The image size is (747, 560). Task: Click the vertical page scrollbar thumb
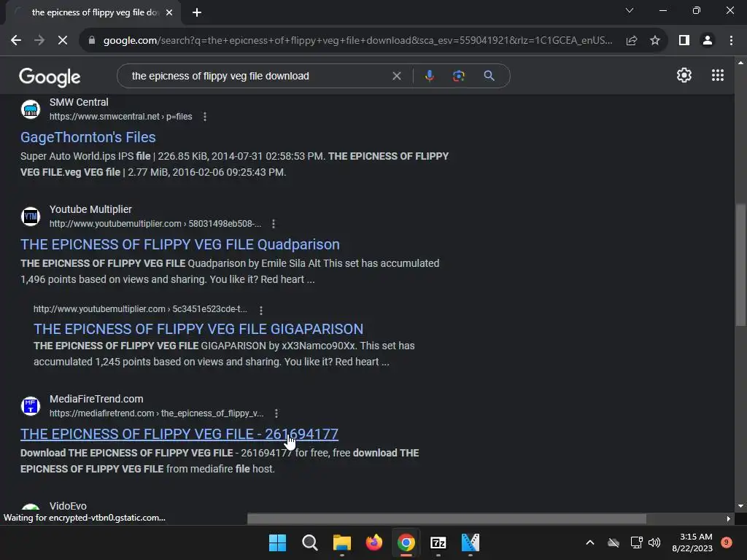point(740,265)
